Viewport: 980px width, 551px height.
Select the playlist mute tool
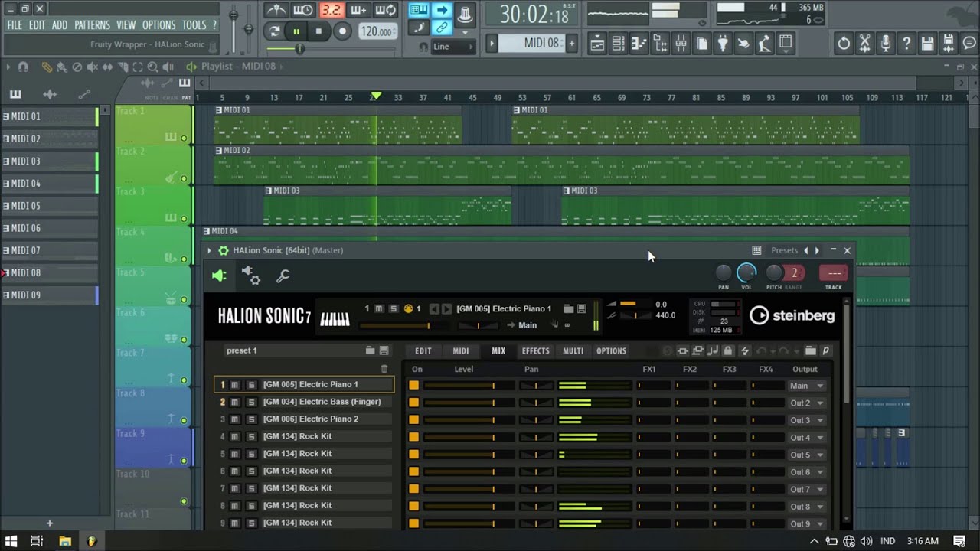[93, 67]
